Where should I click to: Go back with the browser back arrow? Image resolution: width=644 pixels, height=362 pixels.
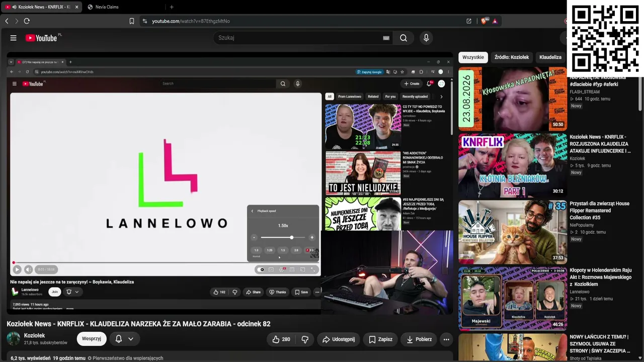pyautogui.click(x=7, y=21)
